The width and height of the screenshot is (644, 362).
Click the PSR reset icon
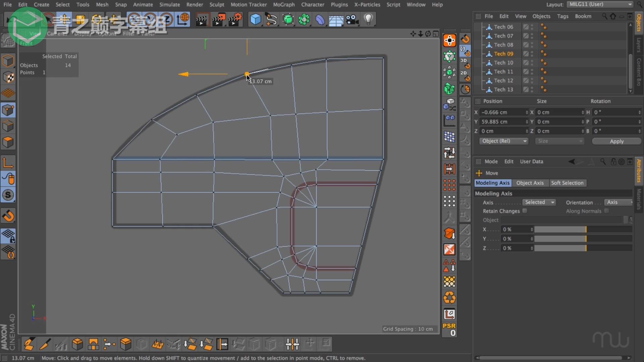click(x=449, y=329)
